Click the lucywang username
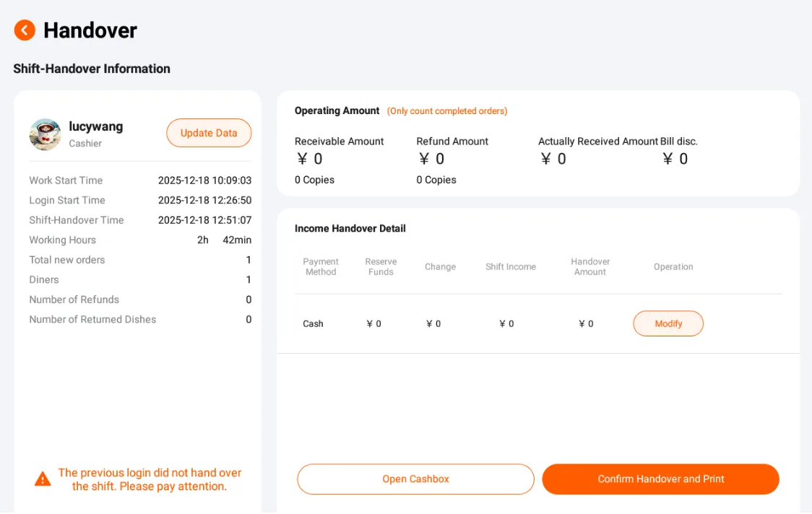The image size is (812, 514). click(96, 127)
